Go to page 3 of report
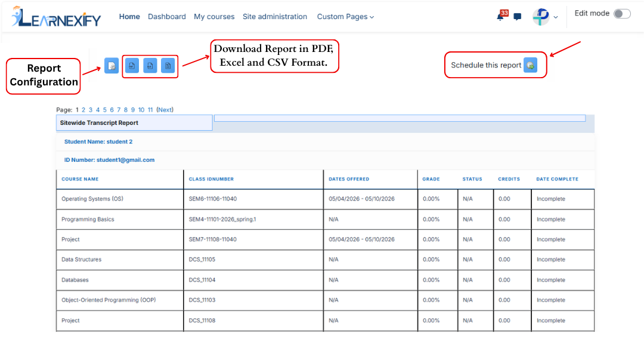 click(x=91, y=110)
